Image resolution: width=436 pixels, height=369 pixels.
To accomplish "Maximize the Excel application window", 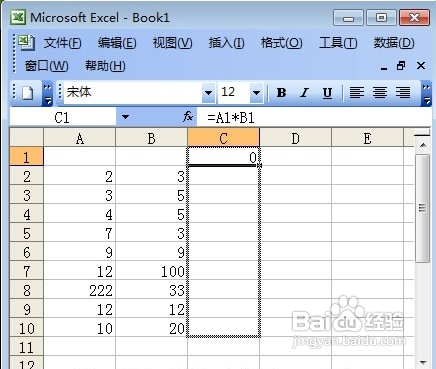I will pyautogui.click(x=381, y=17).
